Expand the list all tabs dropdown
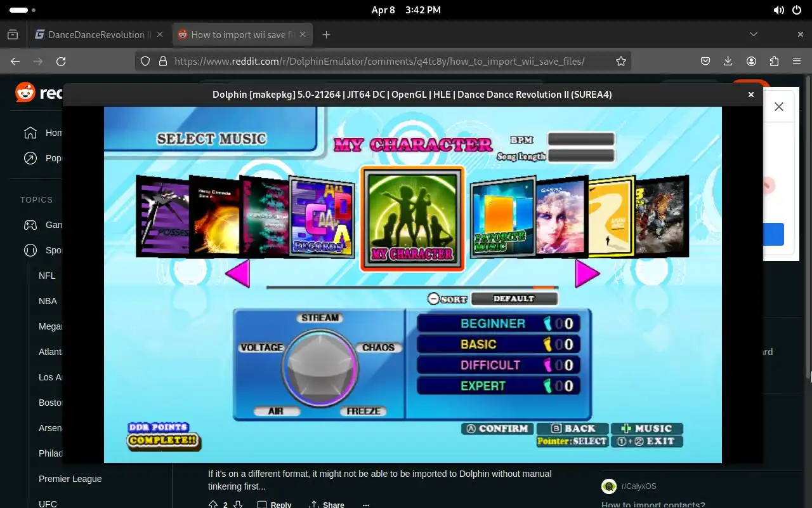This screenshot has height=508, width=812. [754, 34]
